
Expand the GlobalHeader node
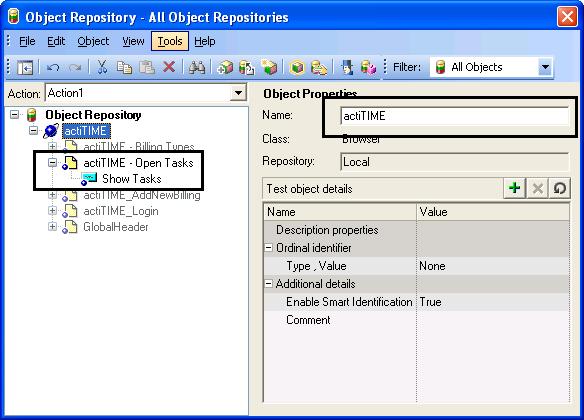(53, 227)
